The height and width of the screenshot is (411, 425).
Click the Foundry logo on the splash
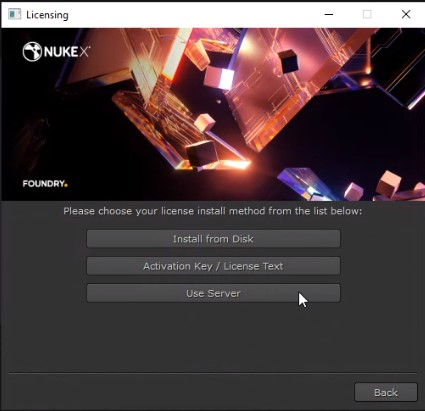point(45,184)
